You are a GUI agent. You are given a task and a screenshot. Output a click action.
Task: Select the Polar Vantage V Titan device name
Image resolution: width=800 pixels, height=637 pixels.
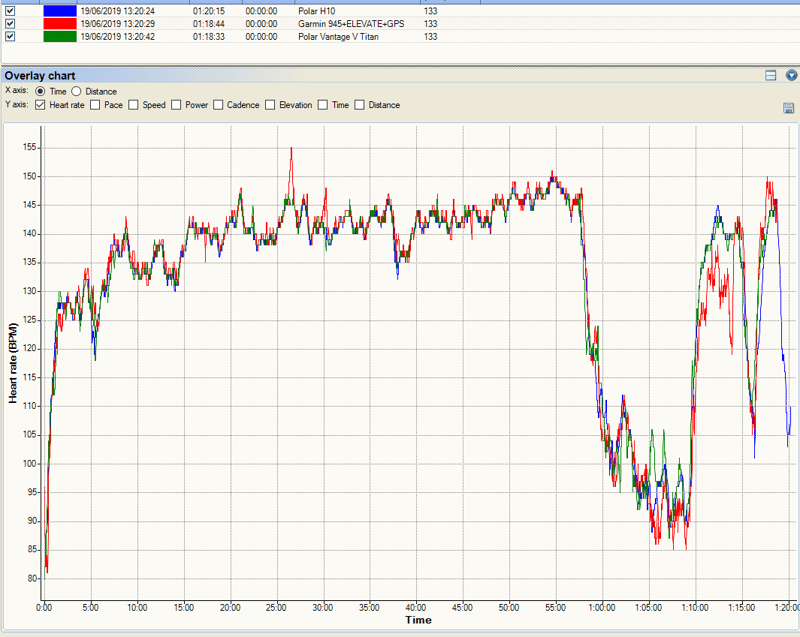tap(338, 36)
